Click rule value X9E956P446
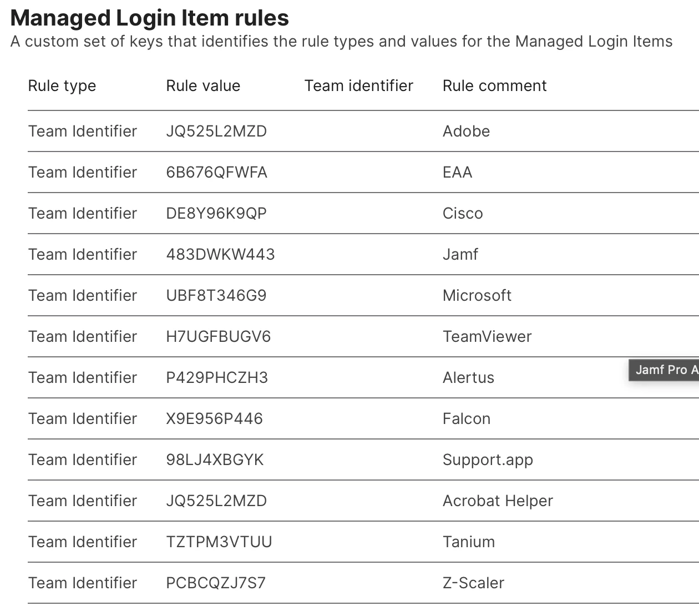Viewport: 699px width, 616px height. 214,418
